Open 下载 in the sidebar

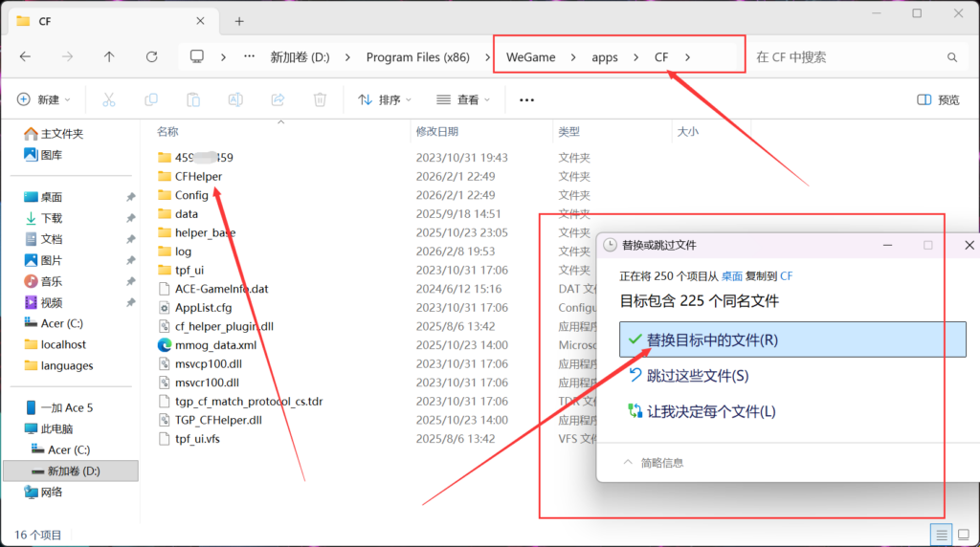[43, 218]
